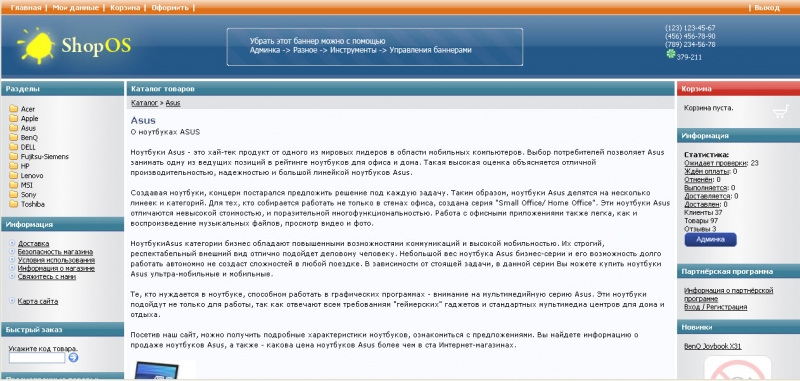
Task: Click the bullet icon beside Доставка
Action: coord(12,243)
